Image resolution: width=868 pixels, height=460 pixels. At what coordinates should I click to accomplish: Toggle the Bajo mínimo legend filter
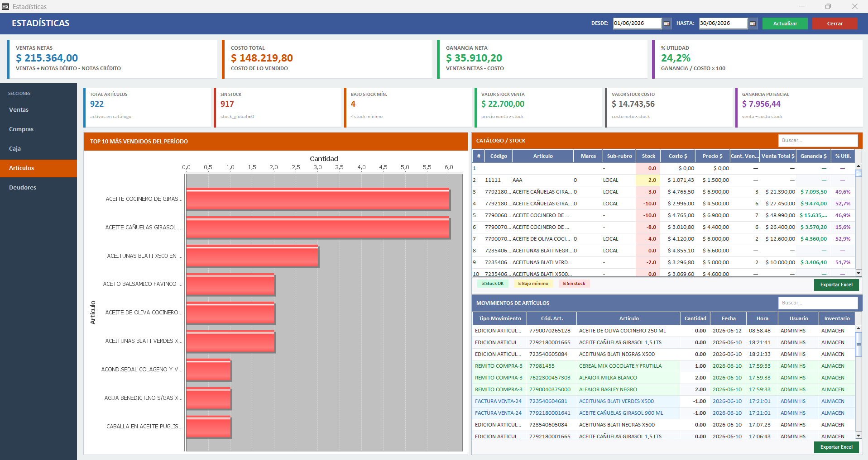pyautogui.click(x=533, y=284)
